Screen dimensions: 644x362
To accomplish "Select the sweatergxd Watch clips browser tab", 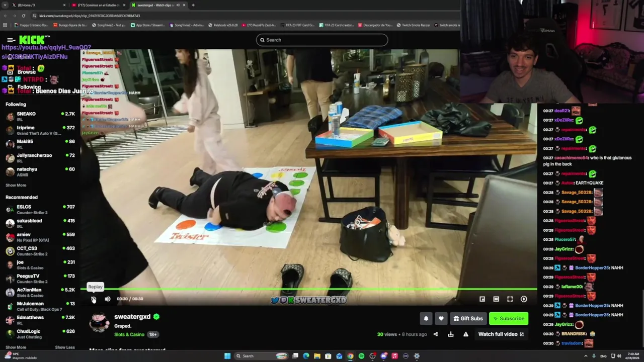I will [158, 5].
